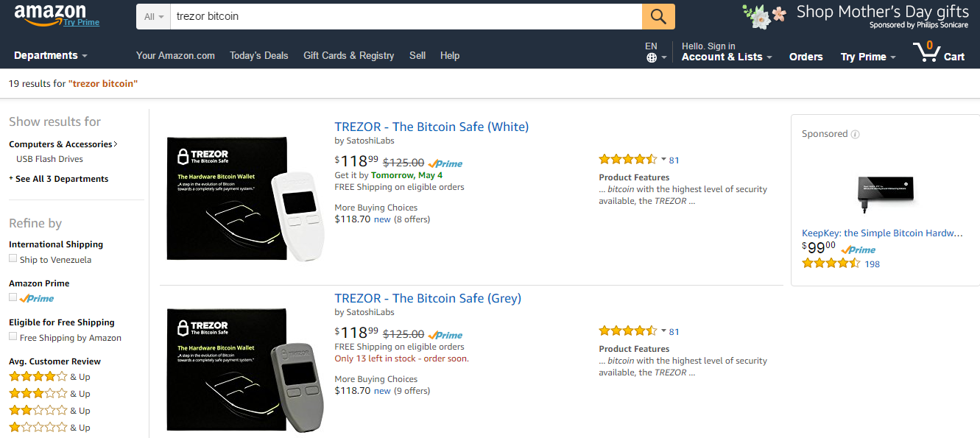Screen dimensions: 980x438
Task: Click the Amazon logo
Action: point(50,13)
